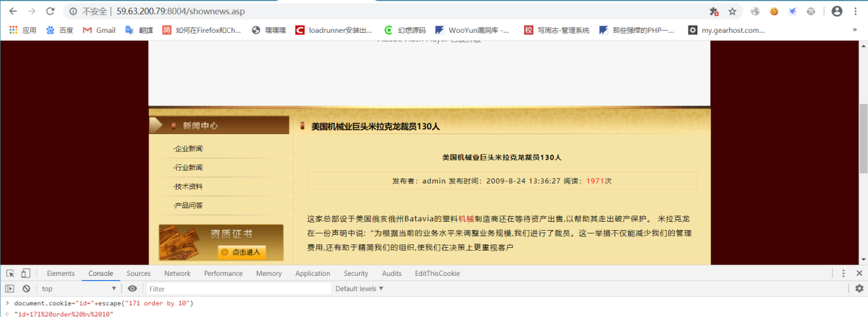Open 产品问答 in the sidebar
The image size is (868, 317).
point(188,205)
